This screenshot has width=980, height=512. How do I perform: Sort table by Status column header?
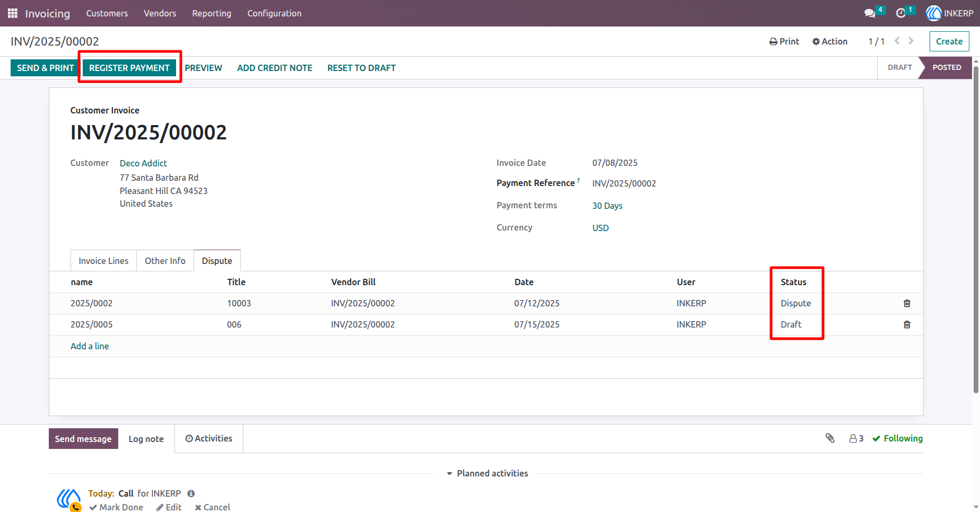point(793,282)
